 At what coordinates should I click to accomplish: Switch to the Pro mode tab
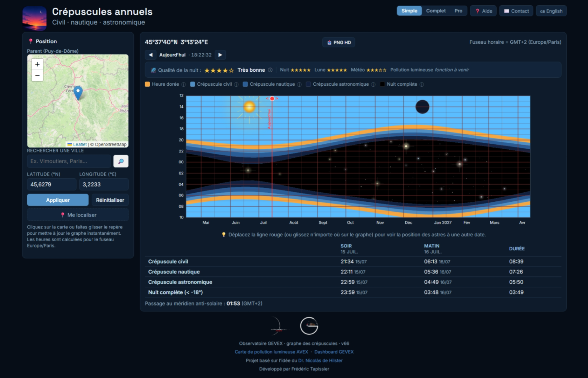458,11
